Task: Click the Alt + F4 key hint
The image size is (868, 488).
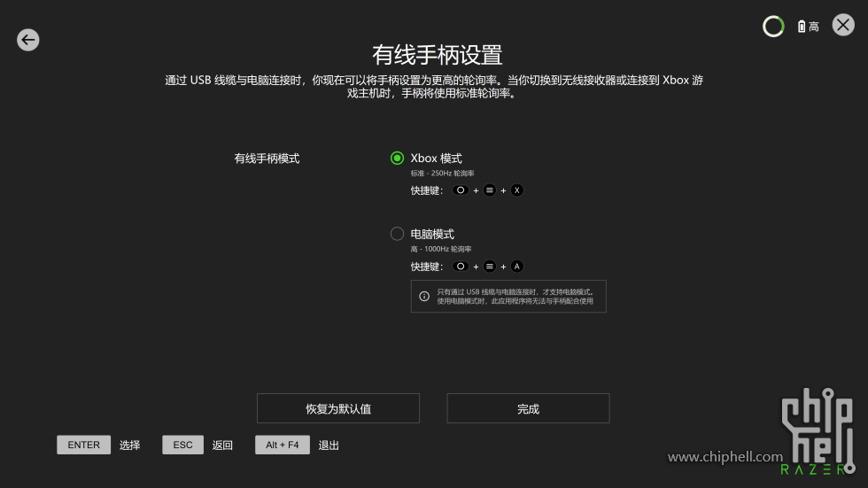Action: [x=283, y=445]
